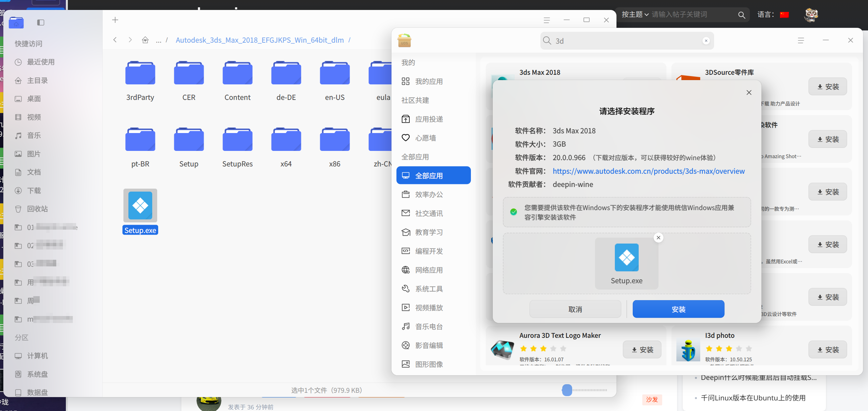Open the 图形图像 category in the app store
868x411 pixels.
pyautogui.click(x=428, y=364)
